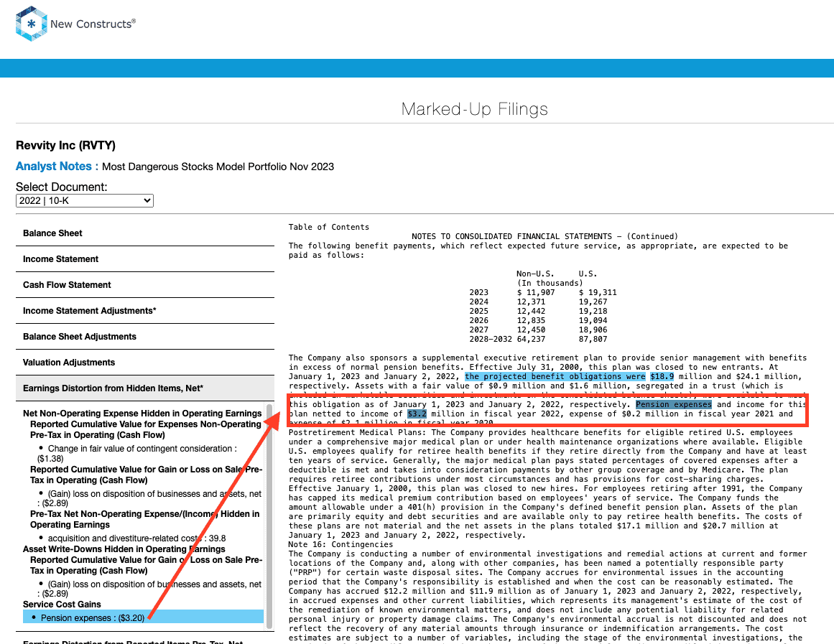Select the Pension expenses : ($3.20) item
Screen dimensions: 834x644
(143, 617)
